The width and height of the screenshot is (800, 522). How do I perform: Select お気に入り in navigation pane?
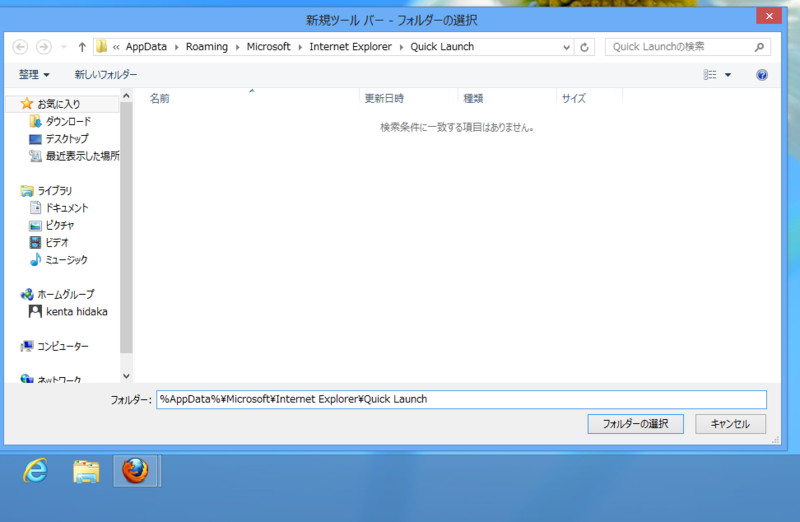point(59,104)
